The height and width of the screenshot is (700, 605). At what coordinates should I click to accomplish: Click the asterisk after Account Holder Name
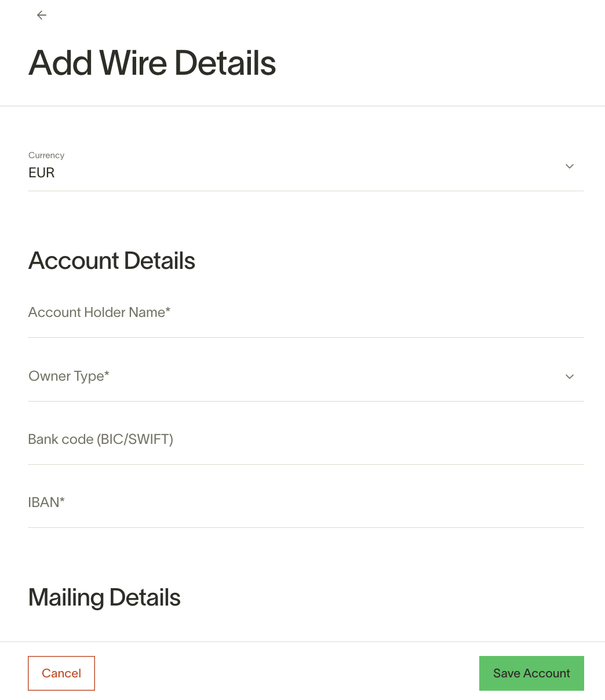coord(168,310)
